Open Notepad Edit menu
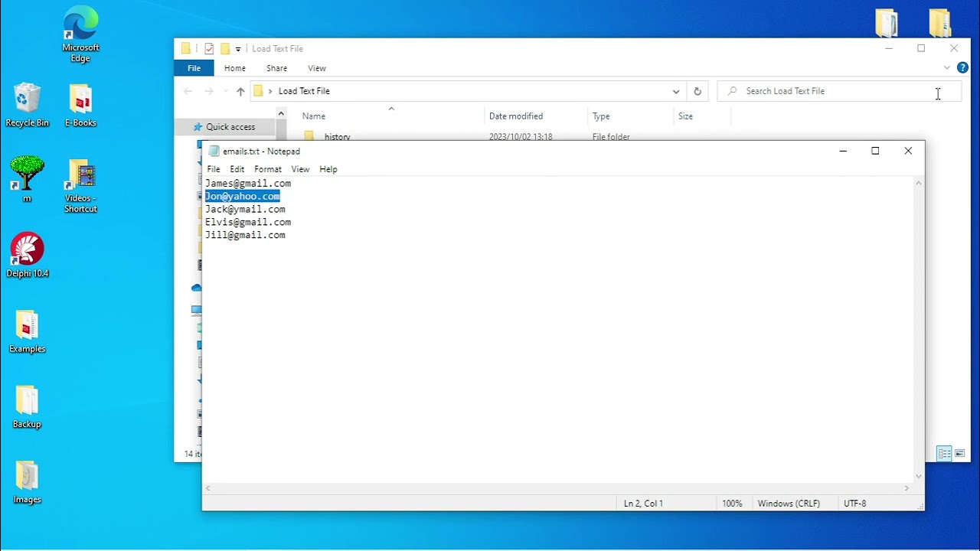The height and width of the screenshot is (551, 980). click(237, 169)
